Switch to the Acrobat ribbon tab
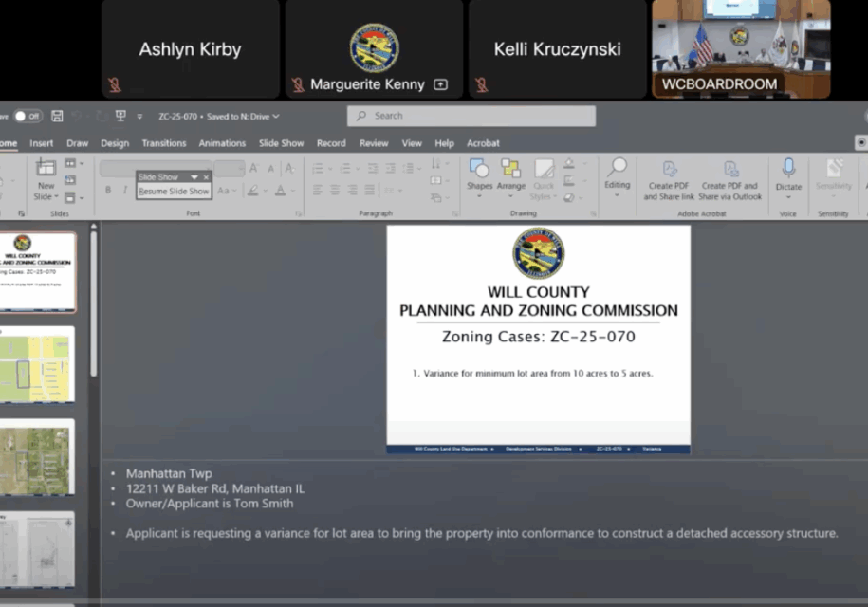Image resolution: width=868 pixels, height=607 pixels. coord(483,143)
